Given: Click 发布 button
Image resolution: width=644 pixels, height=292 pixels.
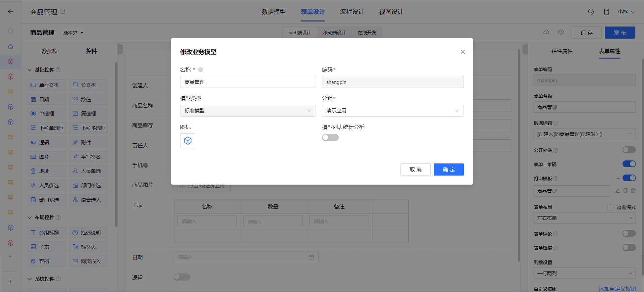Looking at the screenshot, I should point(620,33).
